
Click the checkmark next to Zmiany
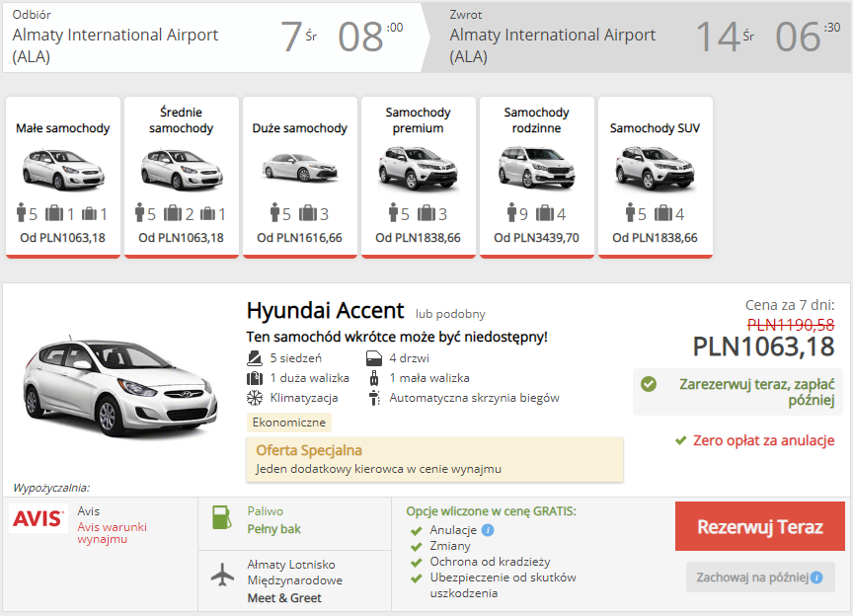pyautogui.click(x=417, y=547)
